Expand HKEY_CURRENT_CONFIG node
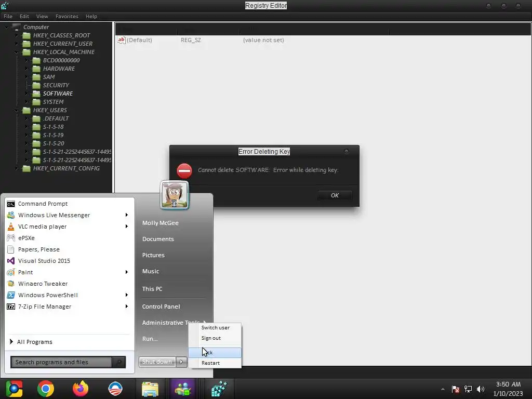The height and width of the screenshot is (399, 532). [16, 168]
